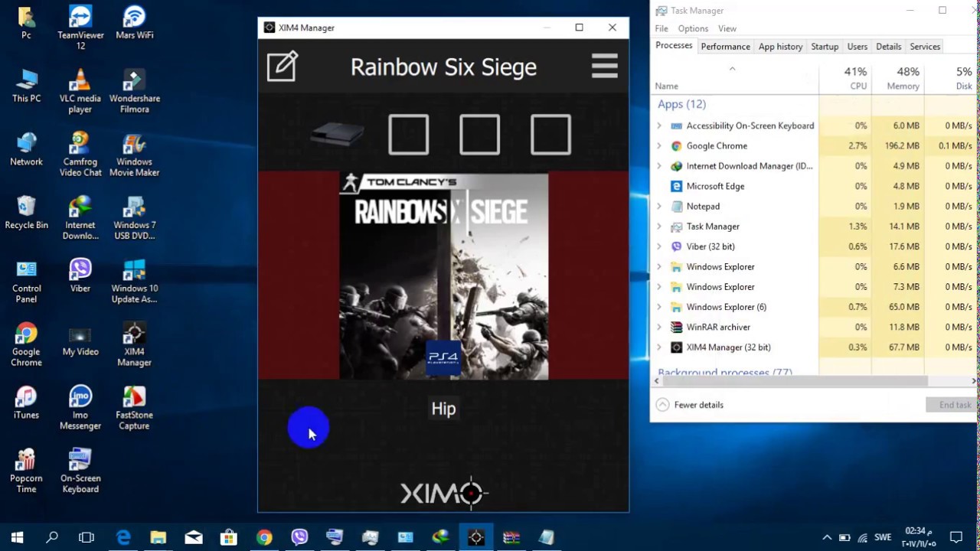Switch to the Performance tab
Viewport: 980px width, 551px height.
pos(725,47)
